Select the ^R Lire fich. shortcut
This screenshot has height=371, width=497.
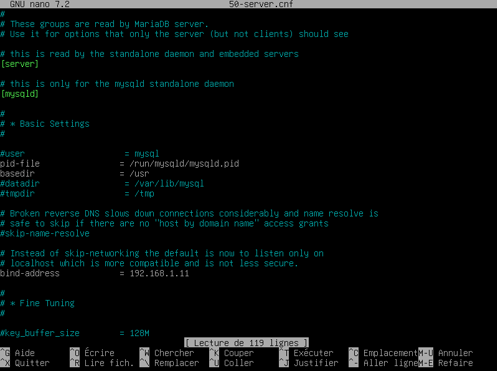[x=102, y=363]
